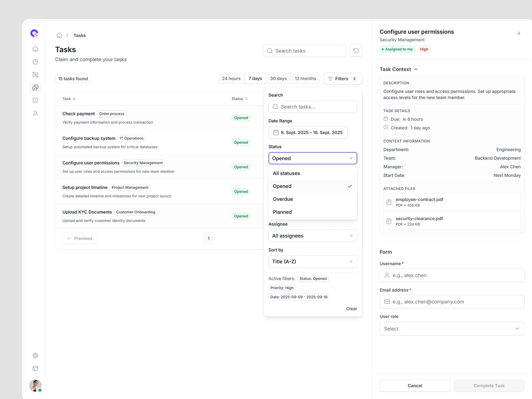Select All statuses in the status list
Viewport: 532px width, 399px height.
tap(286, 173)
